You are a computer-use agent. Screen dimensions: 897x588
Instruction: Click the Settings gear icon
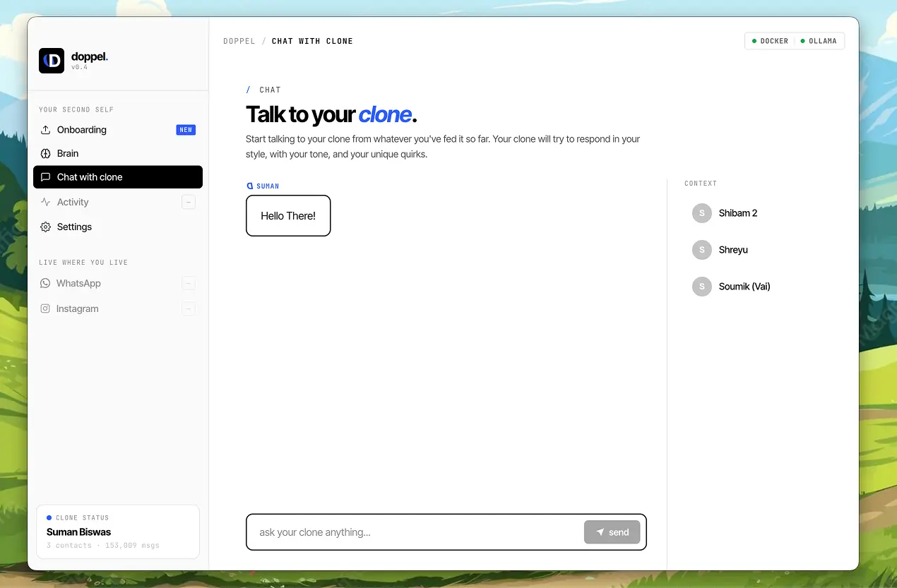tap(45, 227)
